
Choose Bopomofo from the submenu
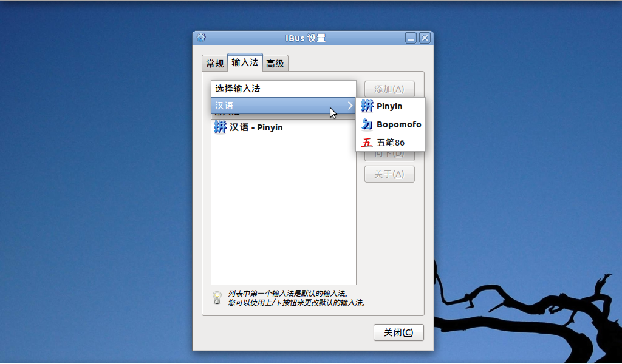391,124
